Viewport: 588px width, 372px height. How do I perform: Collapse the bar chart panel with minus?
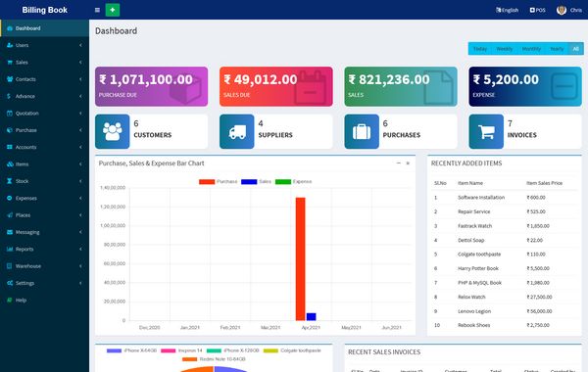(398, 163)
